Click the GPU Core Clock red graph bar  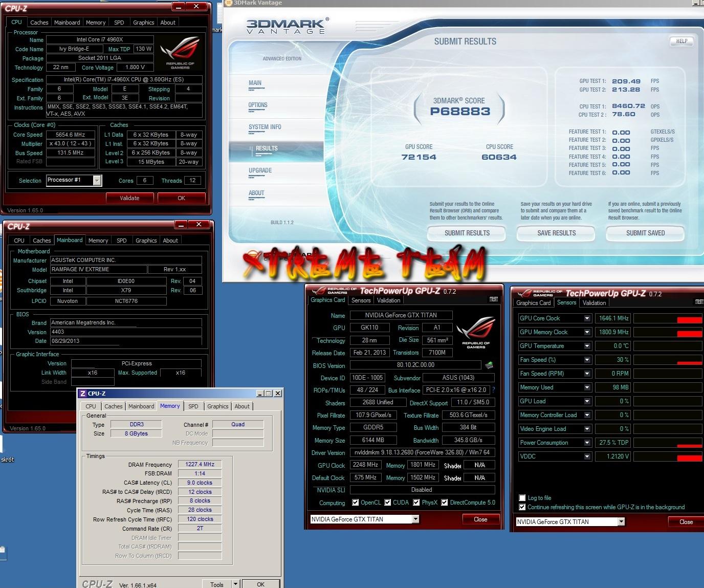click(689, 320)
